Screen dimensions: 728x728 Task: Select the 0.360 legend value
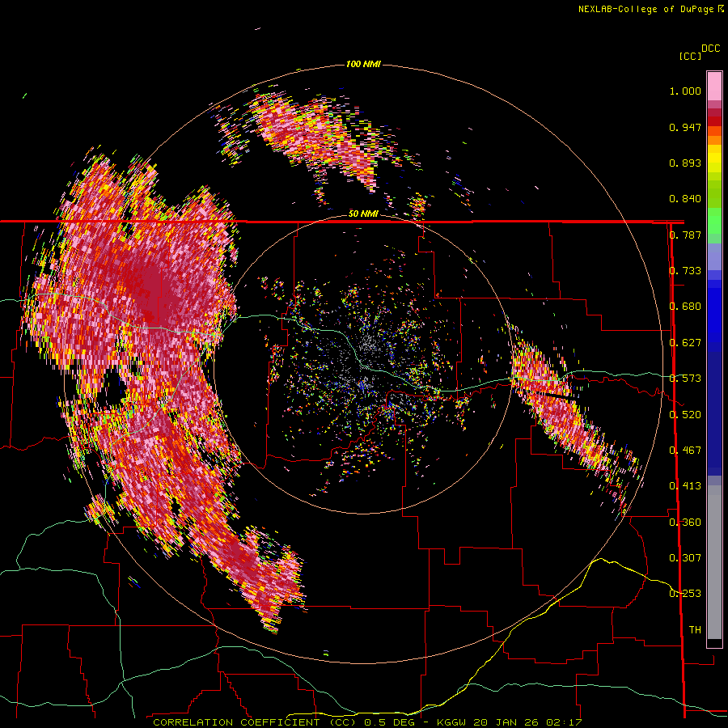click(x=685, y=523)
